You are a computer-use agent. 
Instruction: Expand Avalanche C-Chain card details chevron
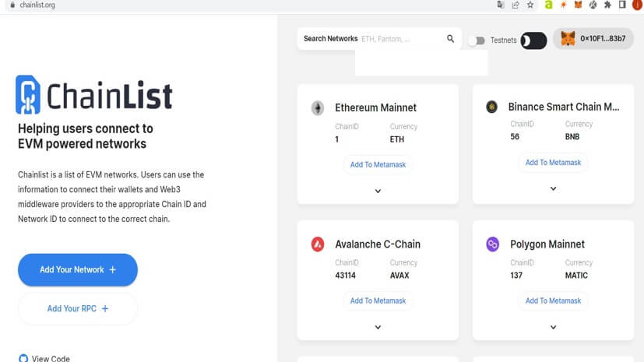pyautogui.click(x=378, y=327)
